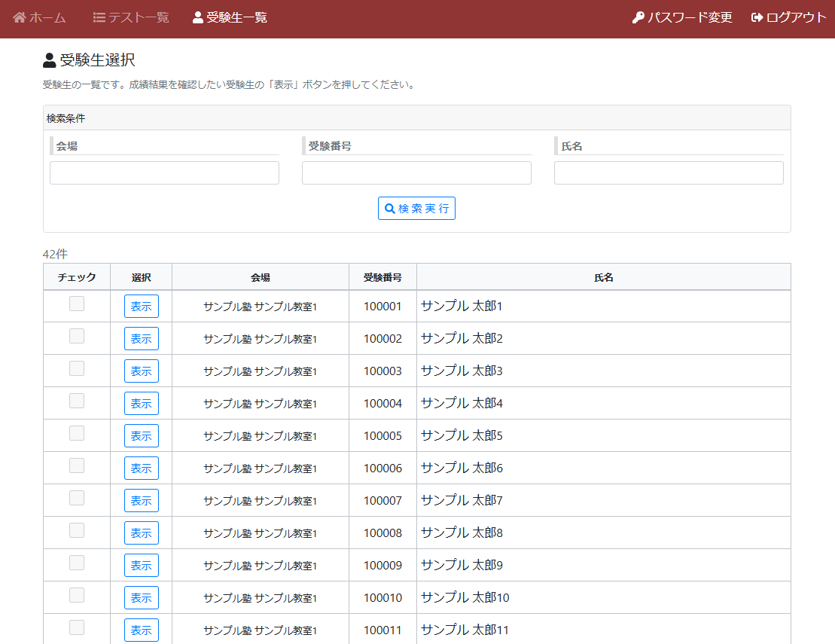Select checkbox in サンプル 太郎8 row

tap(77, 531)
